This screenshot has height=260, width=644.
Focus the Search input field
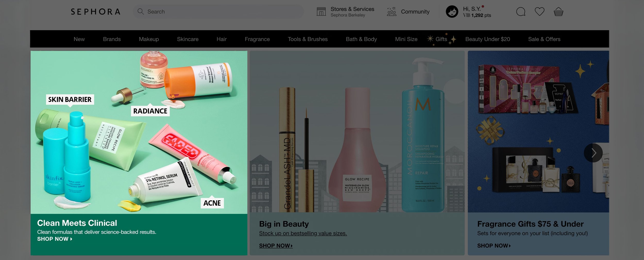[x=218, y=12]
